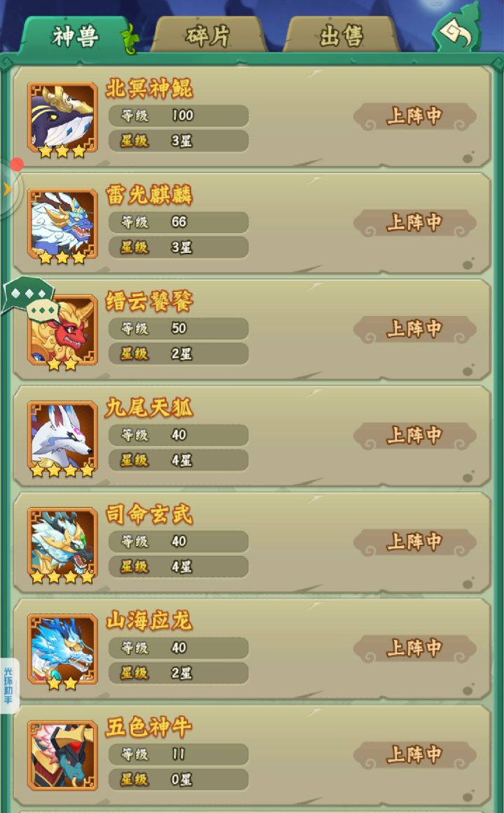Switch to the 碎片 tab
The height and width of the screenshot is (813, 504).
pos(209,35)
